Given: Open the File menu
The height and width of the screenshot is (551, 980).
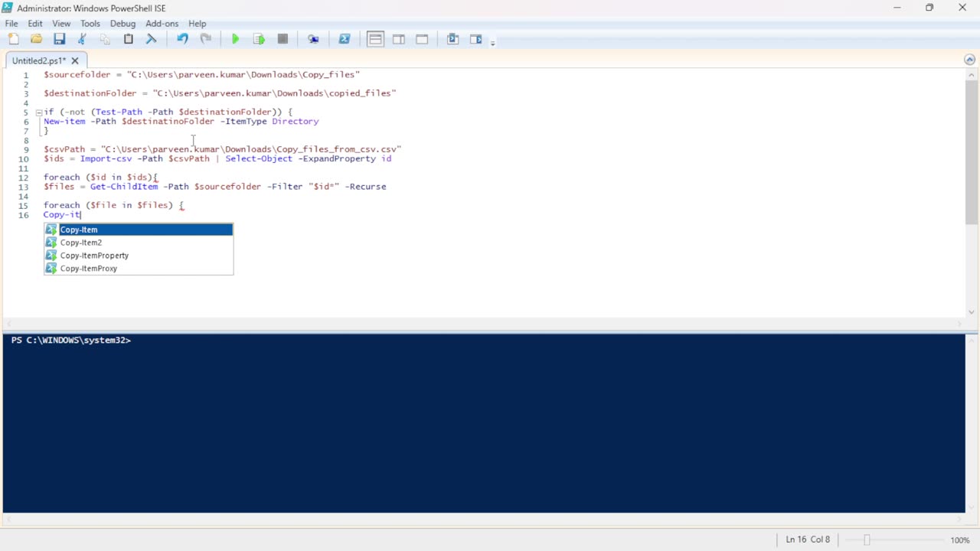Looking at the screenshot, I should pyautogui.click(x=11, y=24).
